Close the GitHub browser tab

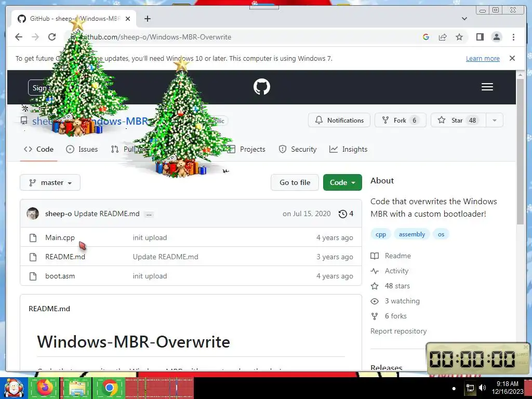128,19
